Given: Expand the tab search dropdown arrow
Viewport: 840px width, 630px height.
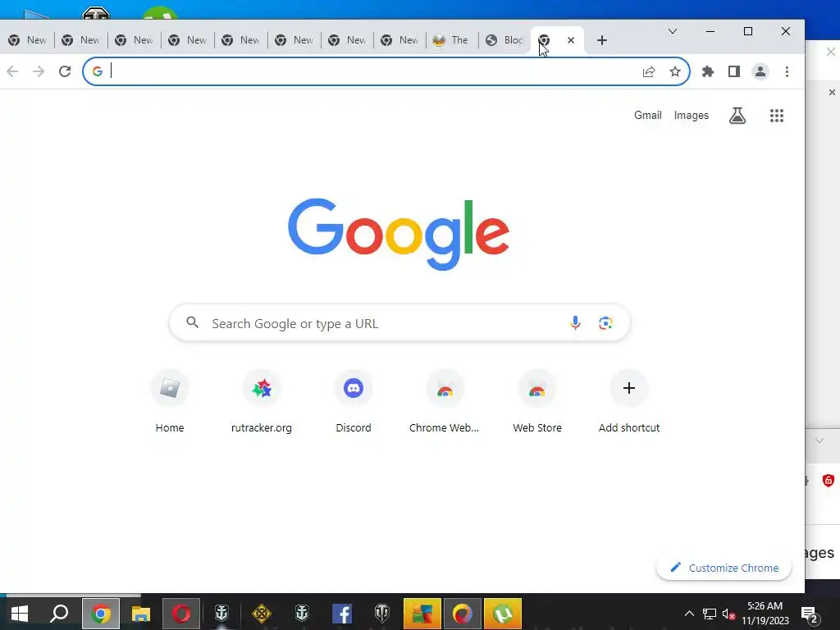Looking at the screenshot, I should [673, 31].
